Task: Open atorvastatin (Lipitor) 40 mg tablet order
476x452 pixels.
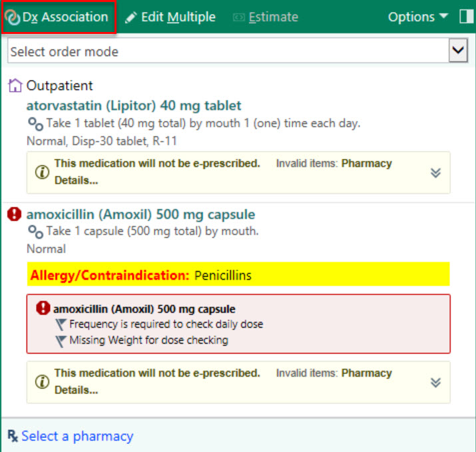Action: (134, 105)
